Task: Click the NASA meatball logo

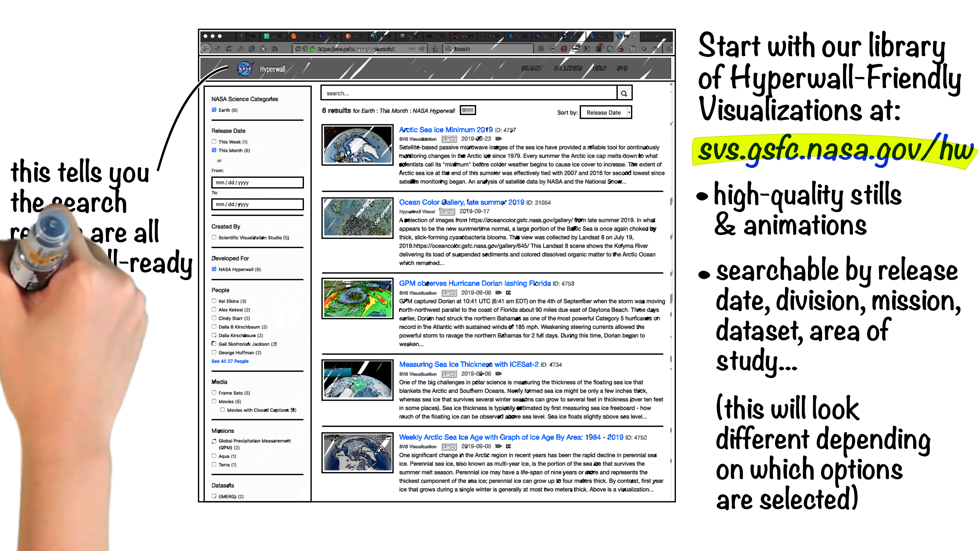Action: point(245,68)
